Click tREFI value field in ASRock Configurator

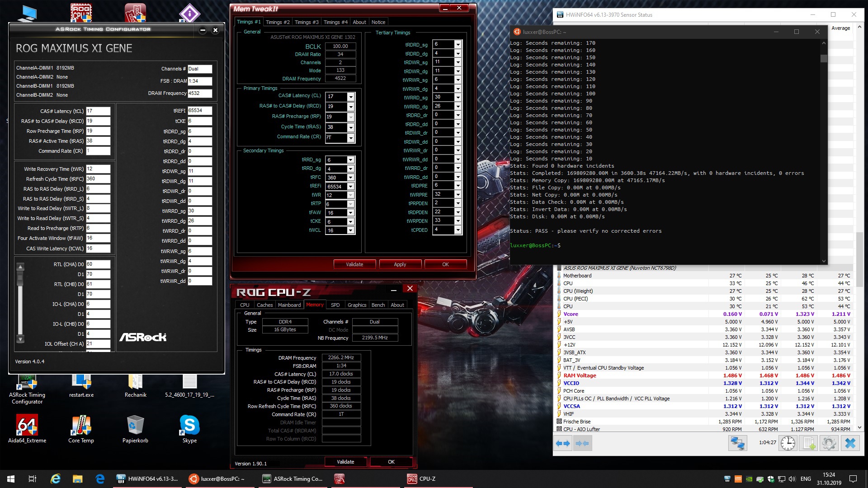point(199,111)
